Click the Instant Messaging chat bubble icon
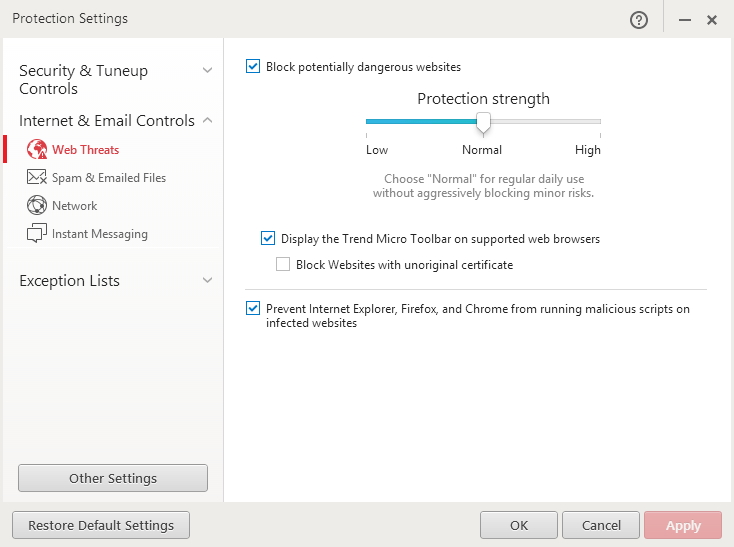The image size is (734, 547). (37, 234)
